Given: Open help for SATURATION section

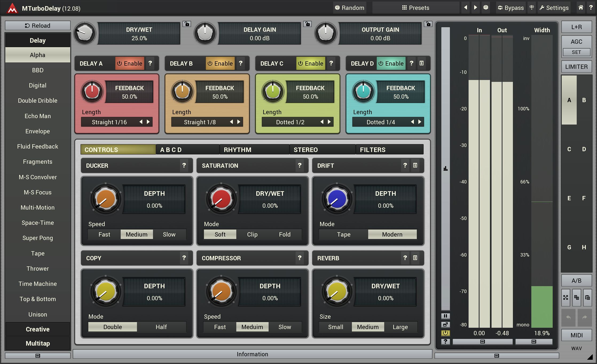Looking at the screenshot, I should click(300, 165).
